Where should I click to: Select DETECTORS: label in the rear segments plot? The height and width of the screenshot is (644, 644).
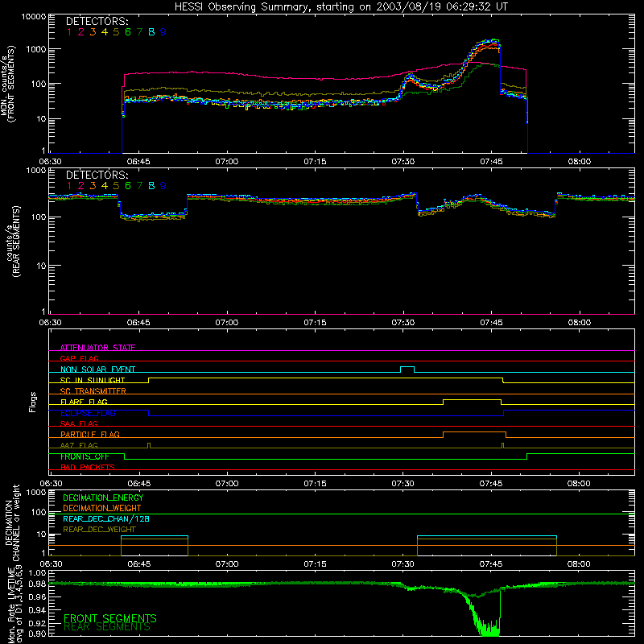click(97, 175)
